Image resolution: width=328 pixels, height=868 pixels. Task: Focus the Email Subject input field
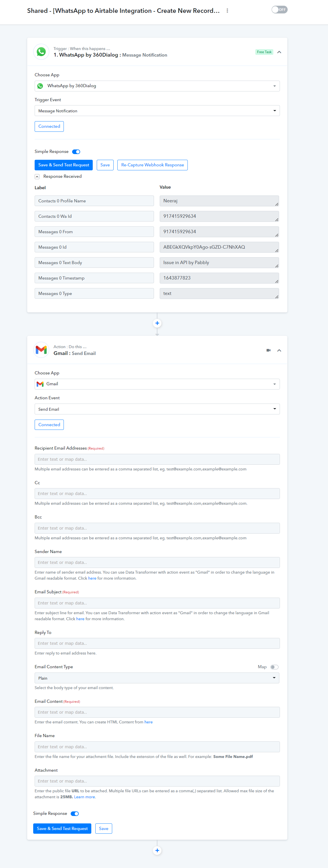pos(157,603)
